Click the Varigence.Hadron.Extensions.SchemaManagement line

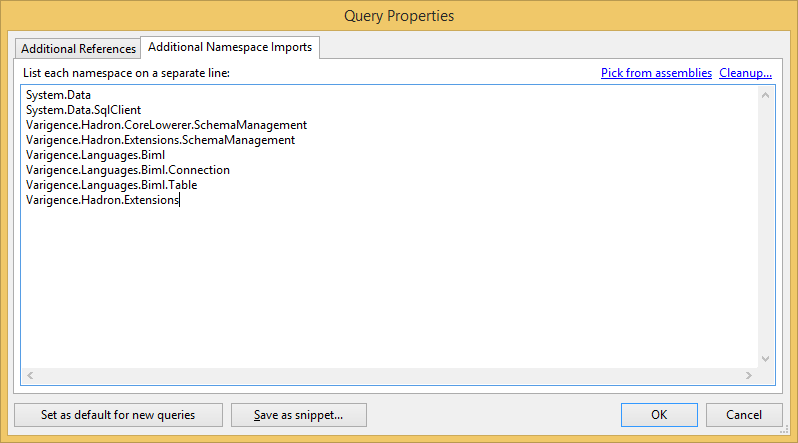point(160,140)
